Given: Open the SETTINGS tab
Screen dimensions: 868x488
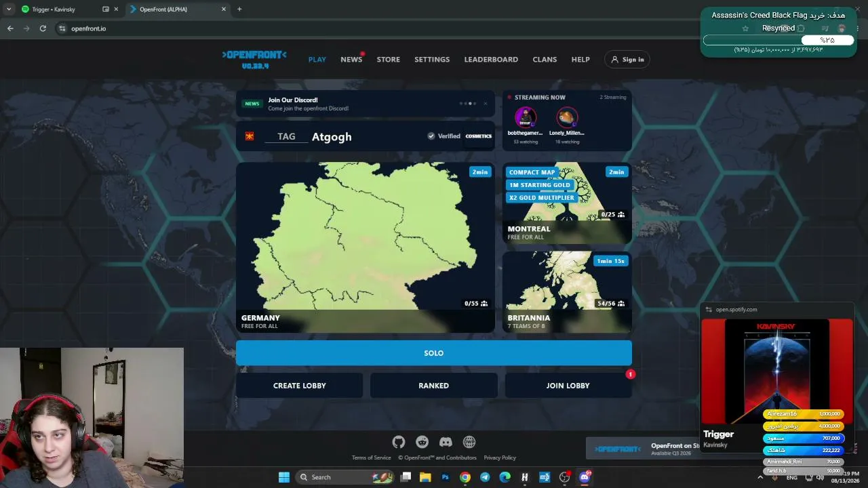Looking at the screenshot, I should 432,60.
